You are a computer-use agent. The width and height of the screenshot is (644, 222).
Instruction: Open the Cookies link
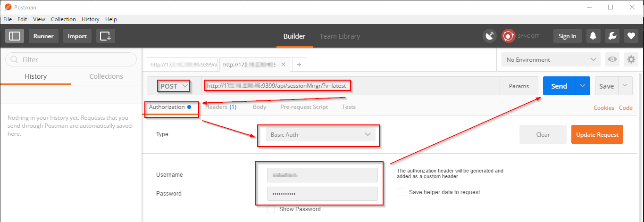[x=604, y=107]
